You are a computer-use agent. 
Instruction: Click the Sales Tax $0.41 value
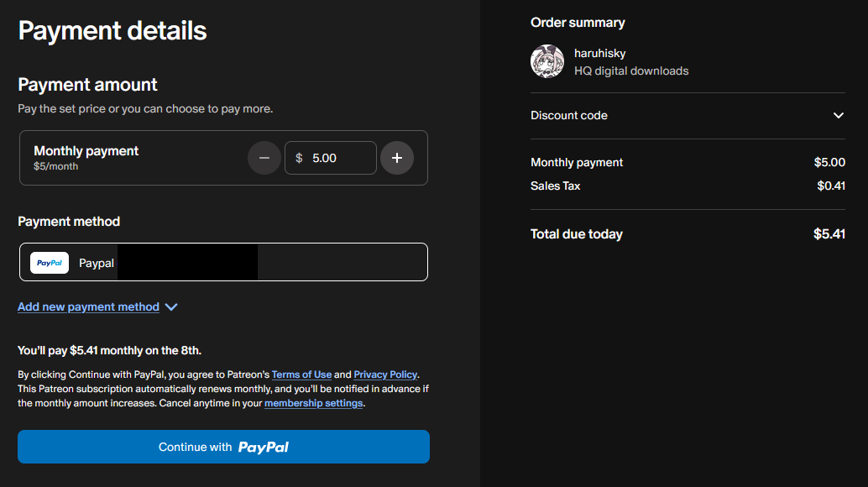click(x=831, y=186)
